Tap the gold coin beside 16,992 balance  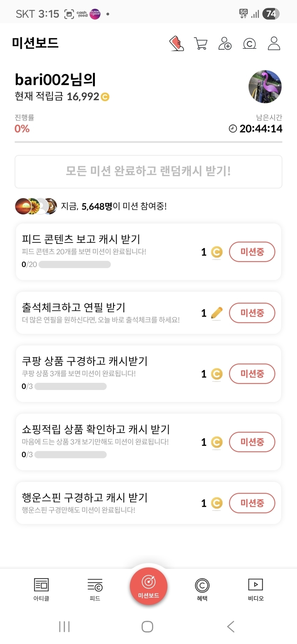tap(105, 97)
